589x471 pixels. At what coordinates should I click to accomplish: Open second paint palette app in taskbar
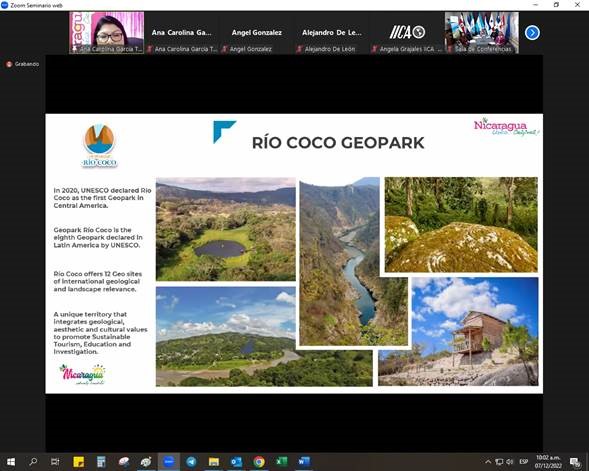point(146,462)
